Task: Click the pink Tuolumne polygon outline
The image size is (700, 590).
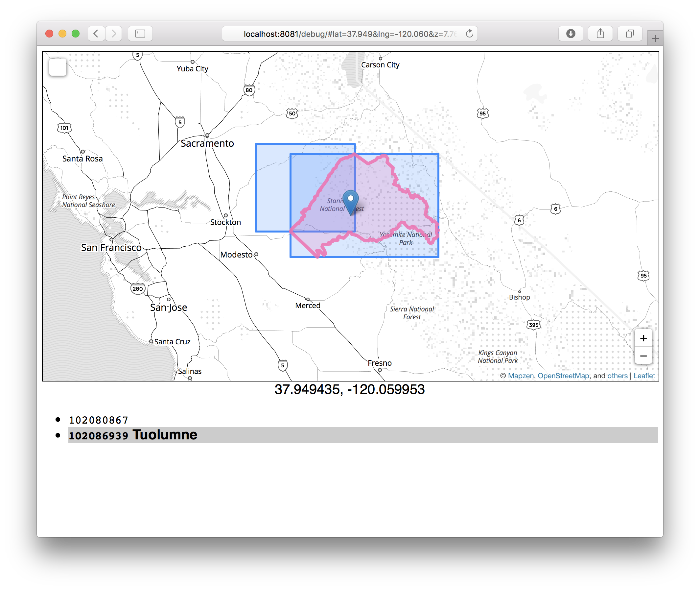Action: [369, 163]
